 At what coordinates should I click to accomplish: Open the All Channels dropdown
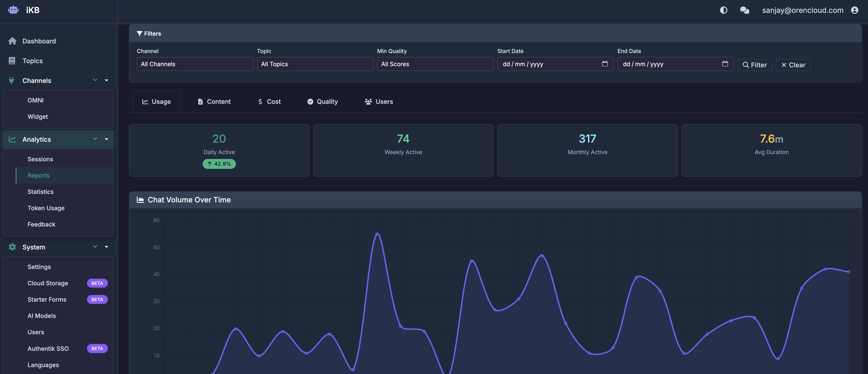coord(195,64)
